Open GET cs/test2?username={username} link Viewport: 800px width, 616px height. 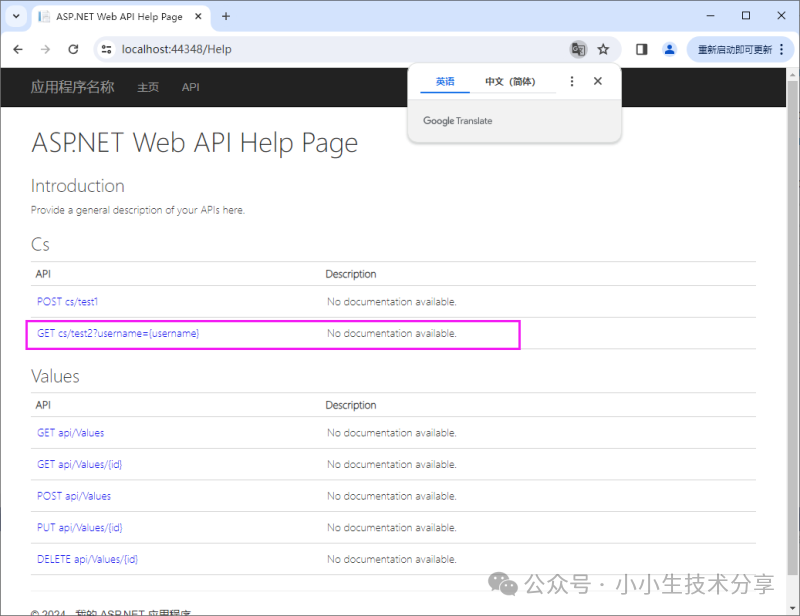118,333
